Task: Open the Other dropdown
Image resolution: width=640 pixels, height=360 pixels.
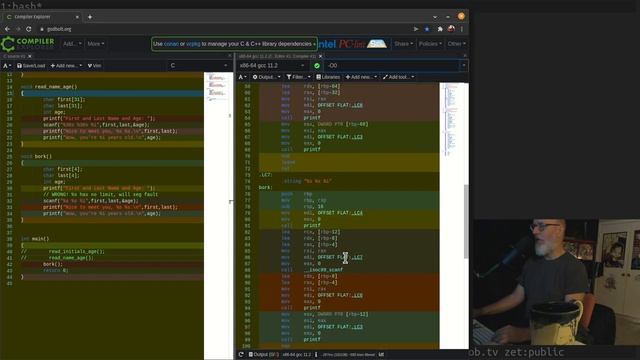Action: (x=456, y=44)
